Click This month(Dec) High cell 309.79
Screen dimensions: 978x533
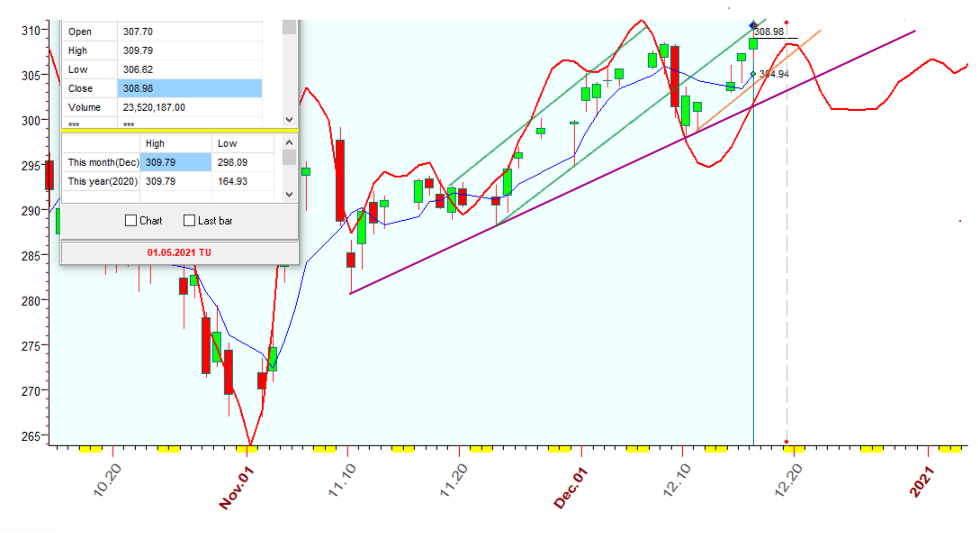pos(176,162)
